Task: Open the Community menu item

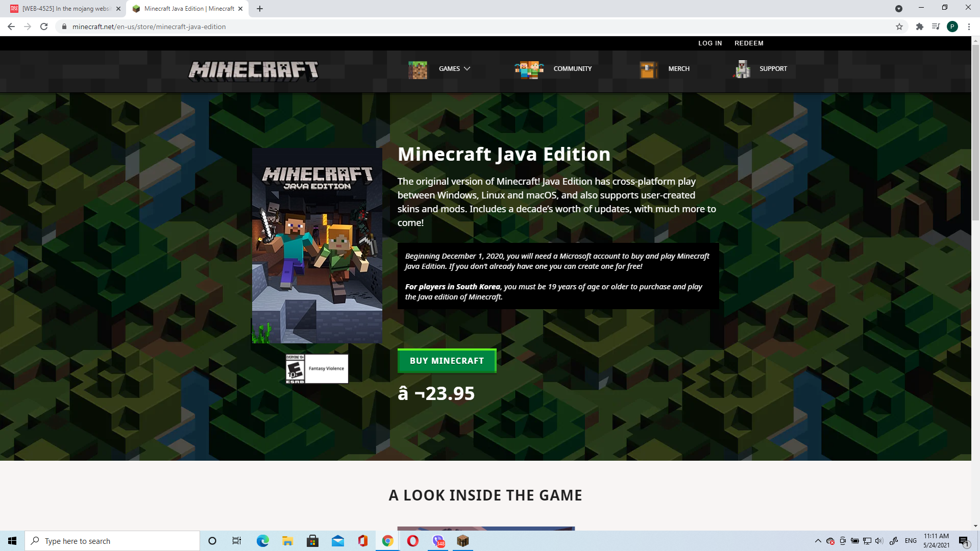Action: (572, 69)
